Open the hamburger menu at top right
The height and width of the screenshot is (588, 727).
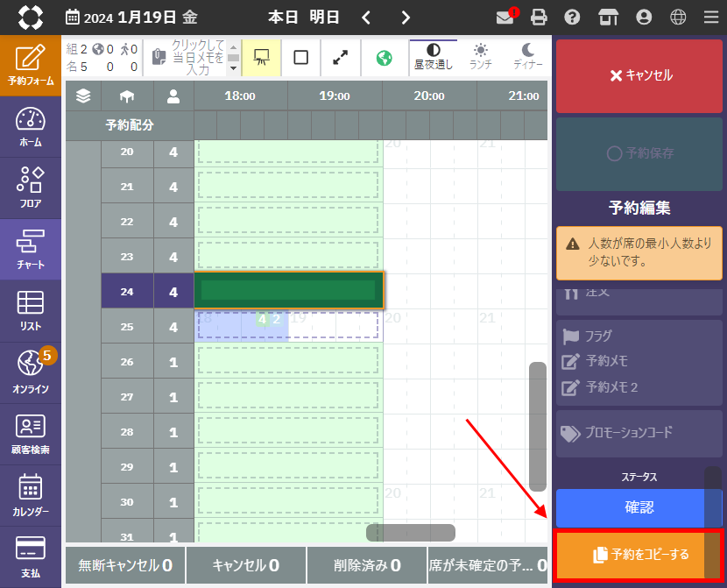pos(710,17)
